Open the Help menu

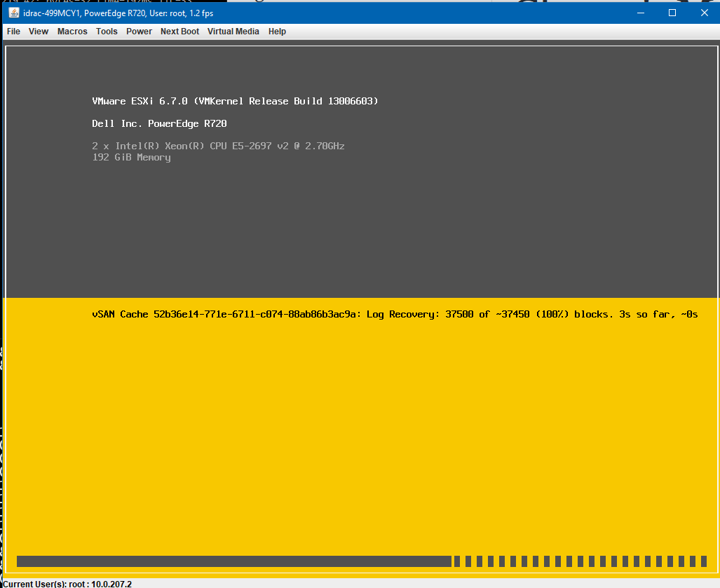[277, 31]
